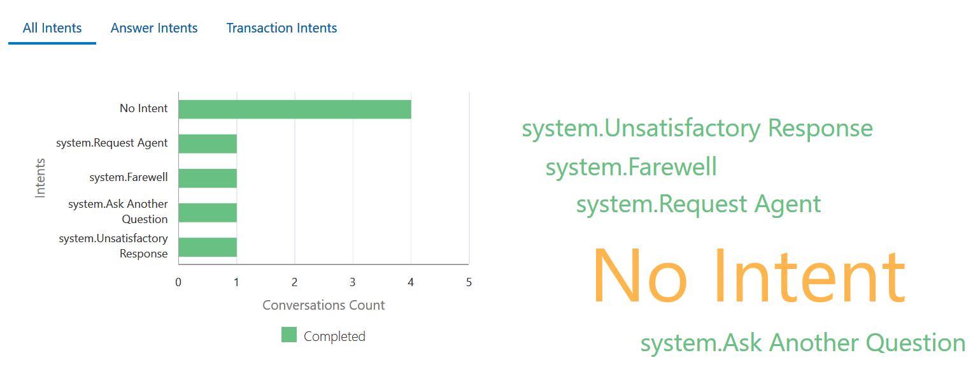Switch to the Answer Intents tab
This screenshot has height=376, width=980.
[x=153, y=28]
